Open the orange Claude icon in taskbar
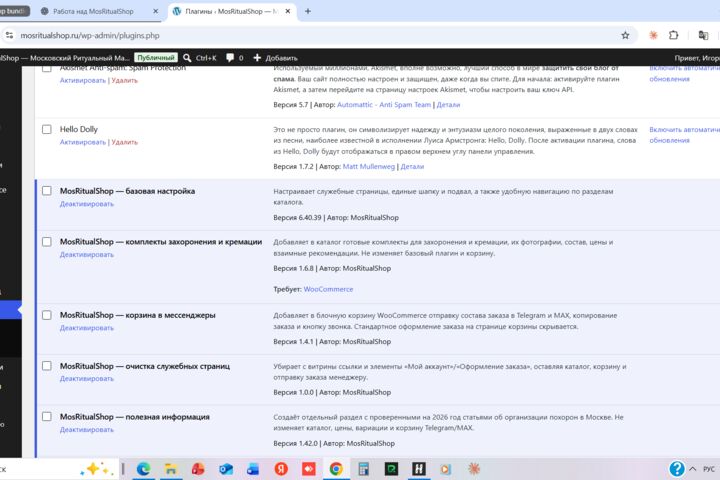The height and width of the screenshot is (480, 720). (x=473, y=469)
